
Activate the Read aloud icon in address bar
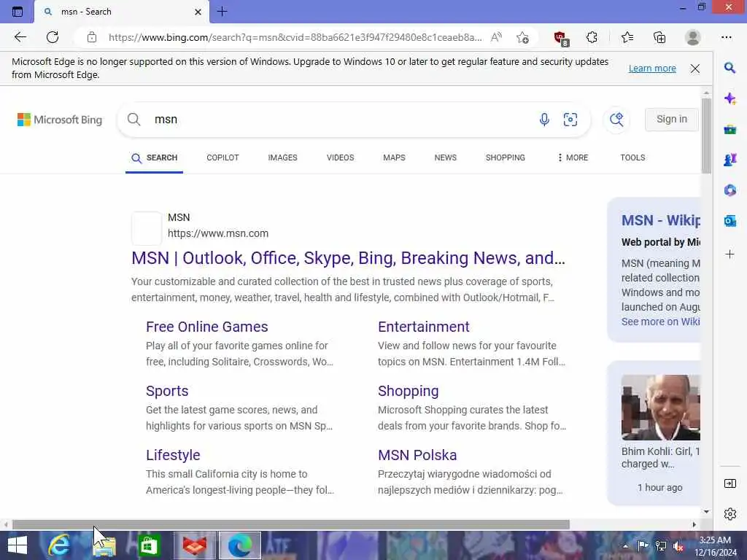click(x=496, y=37)
